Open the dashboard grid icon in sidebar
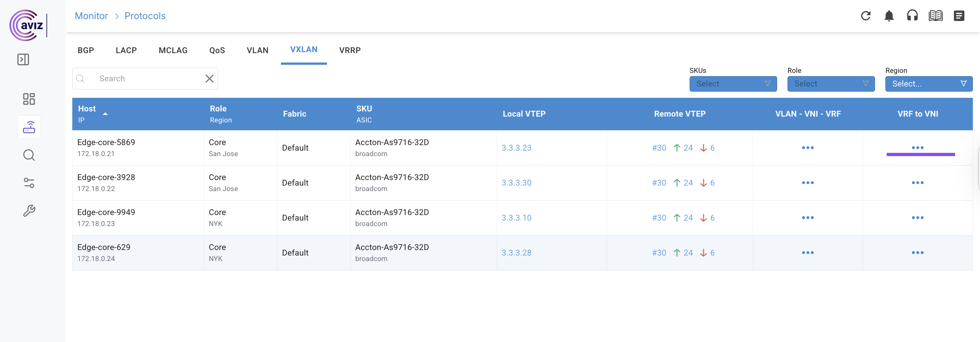Viewport: 980px width, 342px height. click(29, 99)
